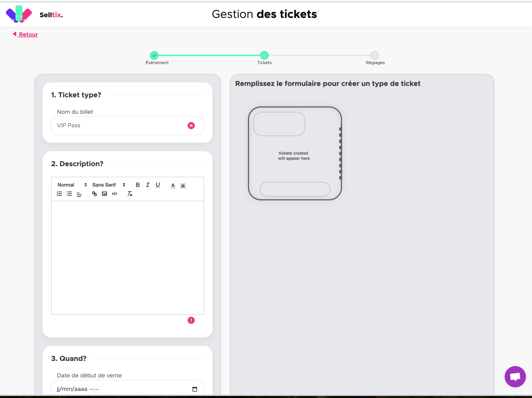Toggle italic formatting in description editor
Screen dimensions: 532x398
tap(148, 185)
